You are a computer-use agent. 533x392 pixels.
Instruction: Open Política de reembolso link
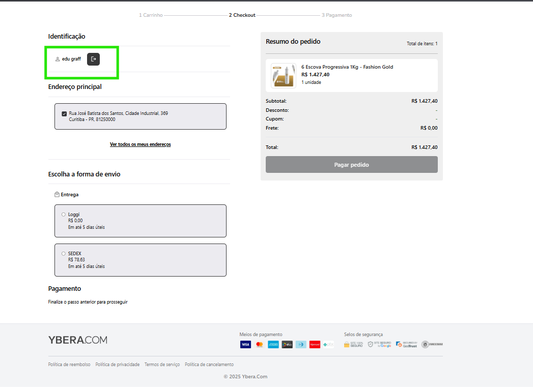pos(69,365)
